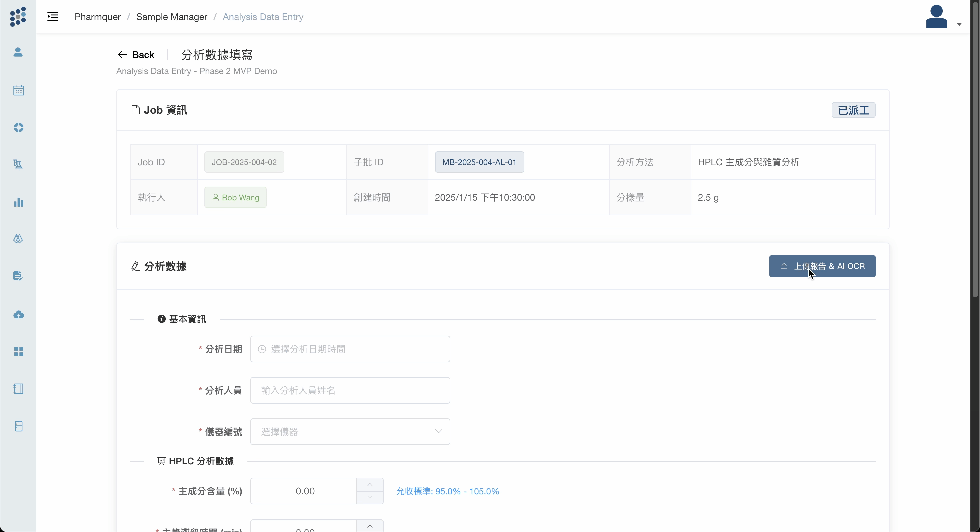Navigate to Pharmquer breadcrumb
Viewport: 980px width, 532px height.
point(97,17)
